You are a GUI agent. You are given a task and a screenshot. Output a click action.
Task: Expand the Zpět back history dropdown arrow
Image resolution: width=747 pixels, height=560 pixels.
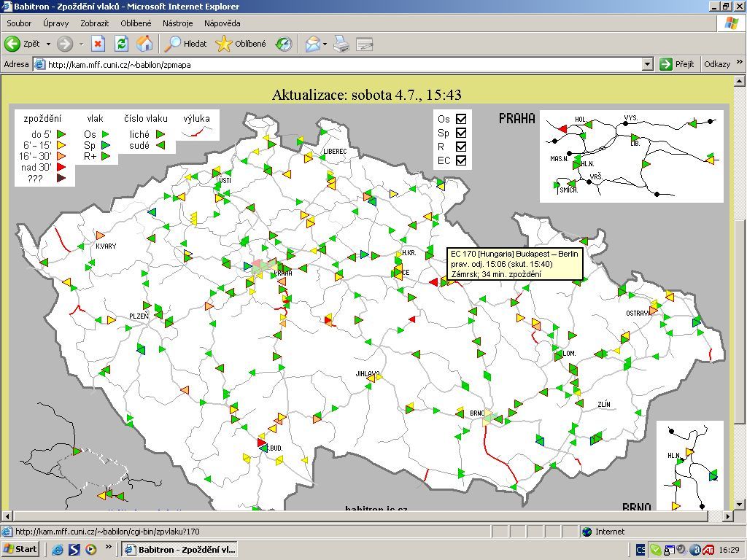click(48, 44)
